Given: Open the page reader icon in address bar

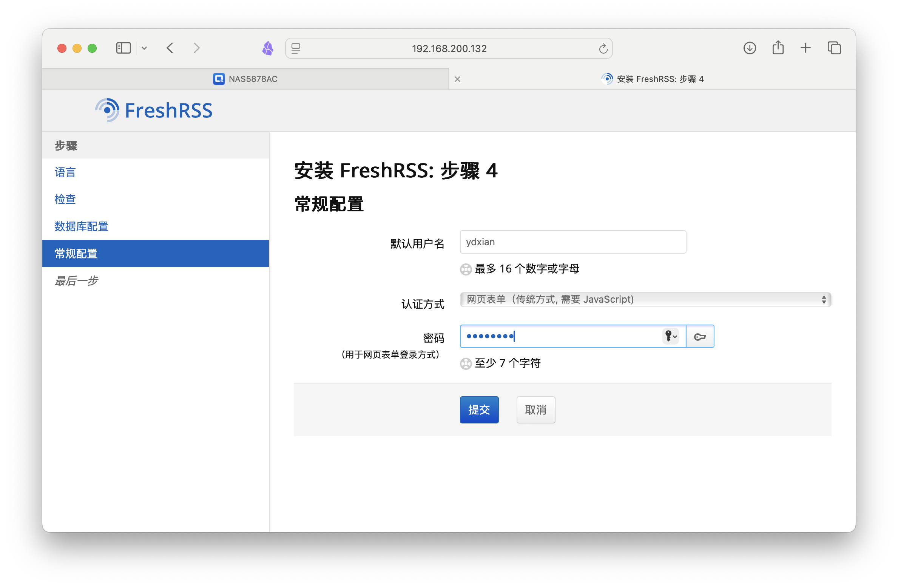Looking at the screenshot, I should point(296,48).
